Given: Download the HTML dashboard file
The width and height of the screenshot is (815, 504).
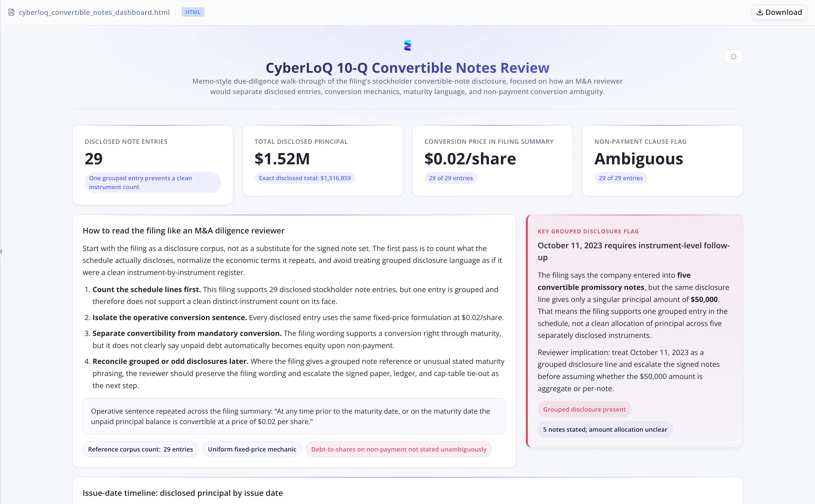Looking at the screenshot, I should [779, 12].
